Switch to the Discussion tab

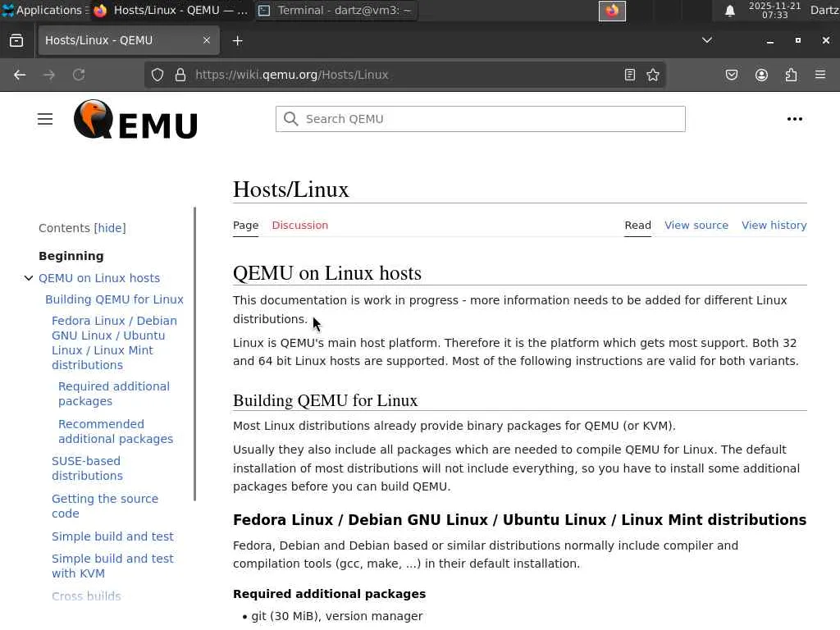tap(300, 226)
